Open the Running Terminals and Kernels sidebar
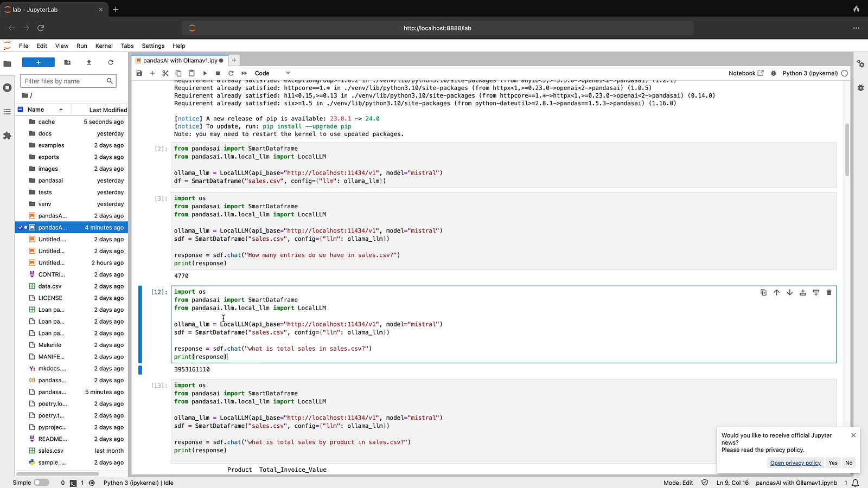Image resolution: width=868 pixels, height=488 pixels. pyautogui.click(x=7, y=88)
